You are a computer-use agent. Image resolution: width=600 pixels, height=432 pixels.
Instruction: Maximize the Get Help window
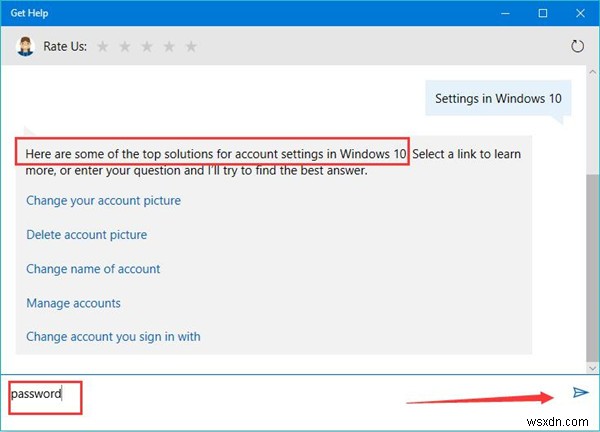(543, 13)
